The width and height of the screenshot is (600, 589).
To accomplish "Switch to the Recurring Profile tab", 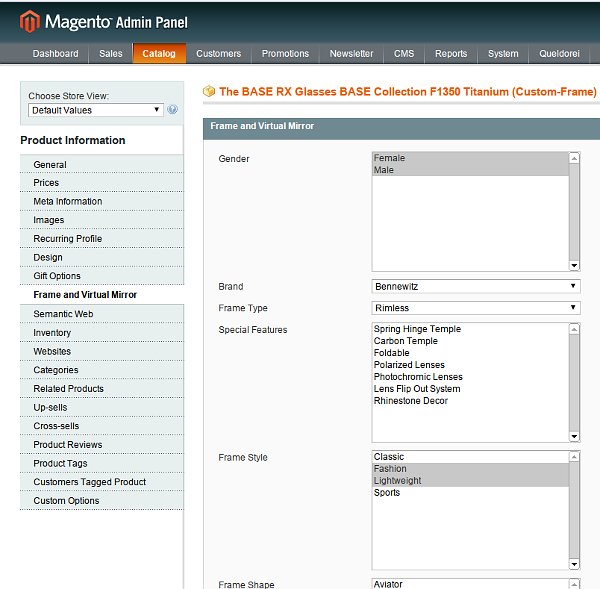I will pos(102,238).
